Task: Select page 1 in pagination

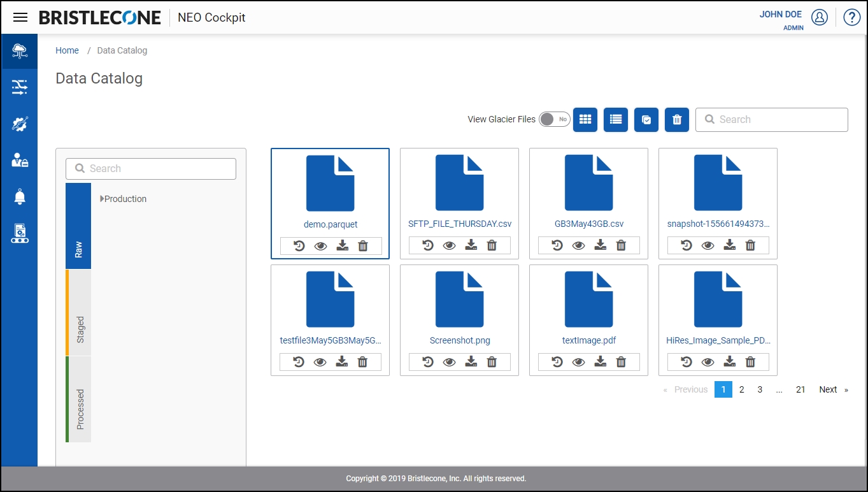Action: [723, 389]
